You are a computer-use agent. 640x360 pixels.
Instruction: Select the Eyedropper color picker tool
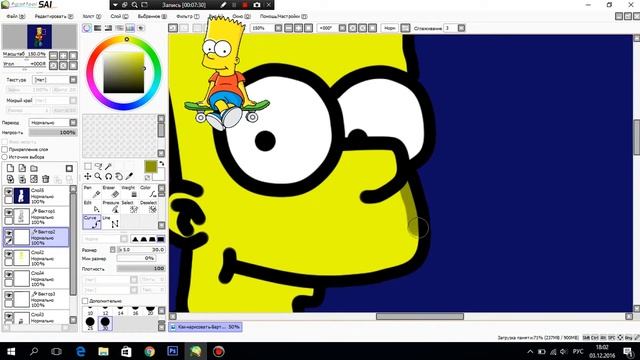click(129, 176)
